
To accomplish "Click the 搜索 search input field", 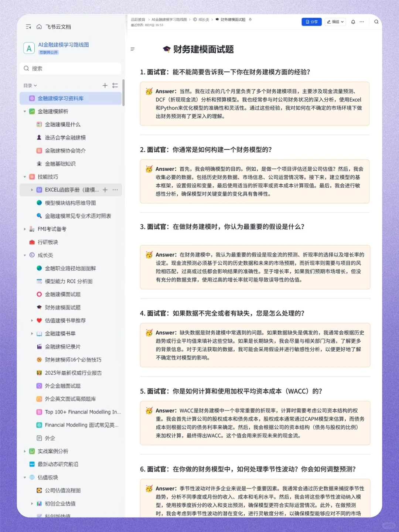I will click(70, 68).
